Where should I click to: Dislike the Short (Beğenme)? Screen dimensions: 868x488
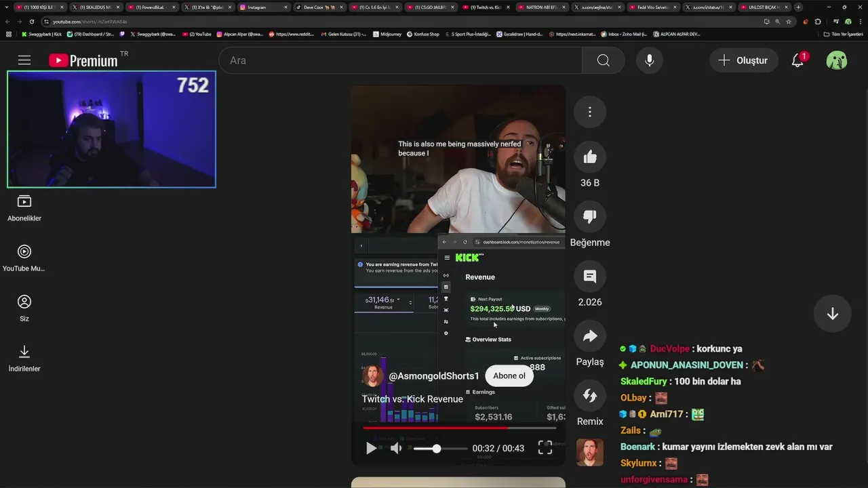(590, 217)
